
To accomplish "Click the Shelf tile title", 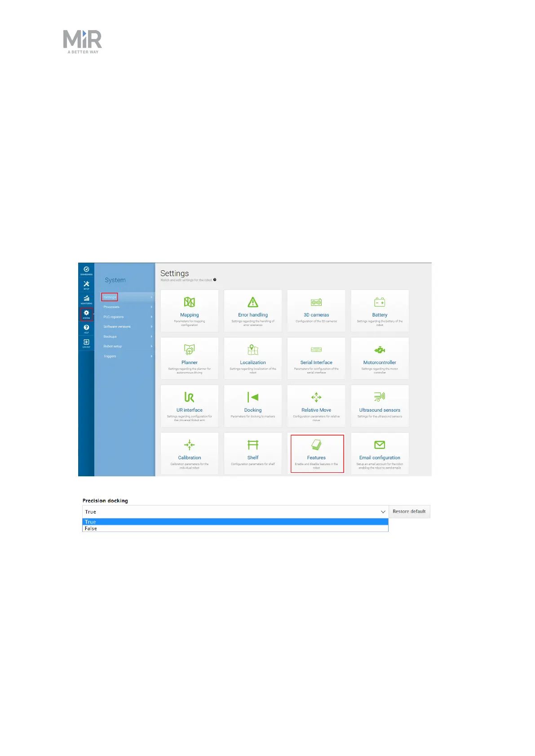I will (253, 458).
